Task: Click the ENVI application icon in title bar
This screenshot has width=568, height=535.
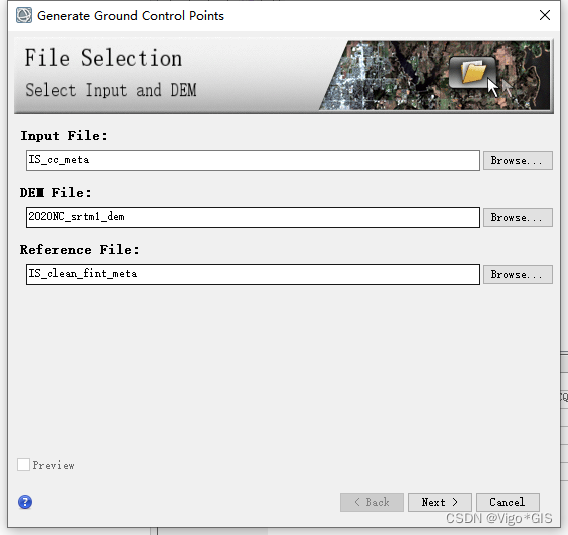Action: coord(24,15)
